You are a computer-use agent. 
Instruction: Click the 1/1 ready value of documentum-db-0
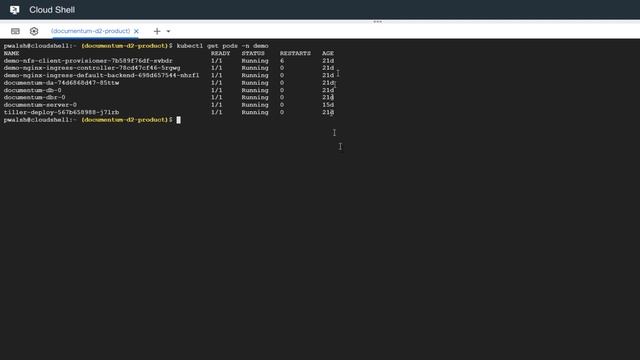pyautogui.click(x=217, y=90)
